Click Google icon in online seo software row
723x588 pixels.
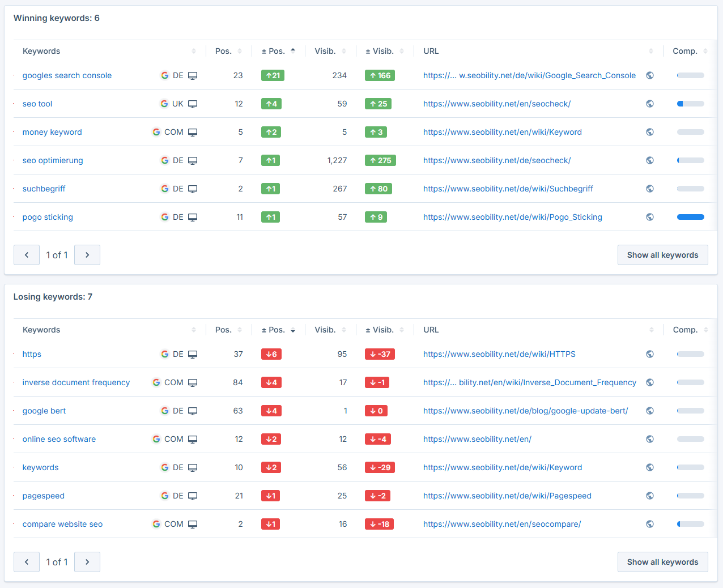[x=156, y=439]
